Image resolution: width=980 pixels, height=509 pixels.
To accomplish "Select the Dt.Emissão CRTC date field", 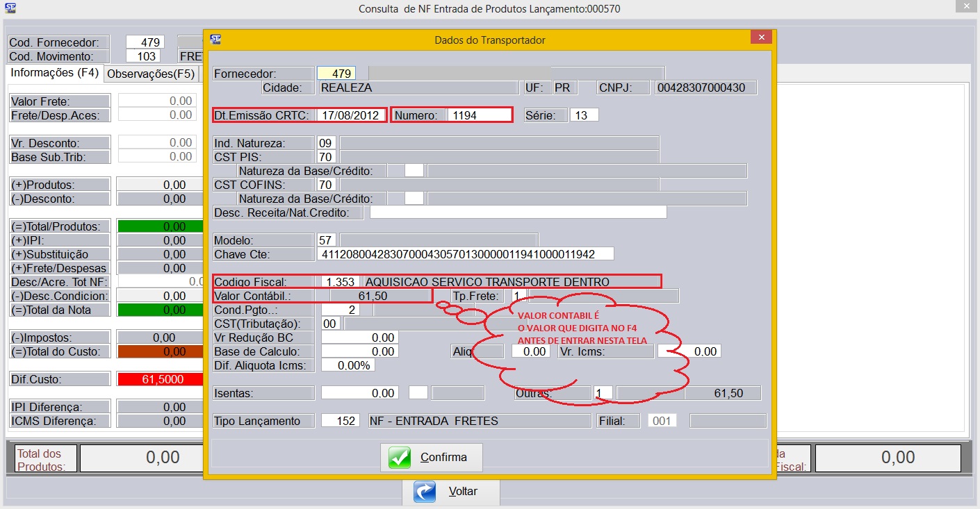I will coord(350,115).
